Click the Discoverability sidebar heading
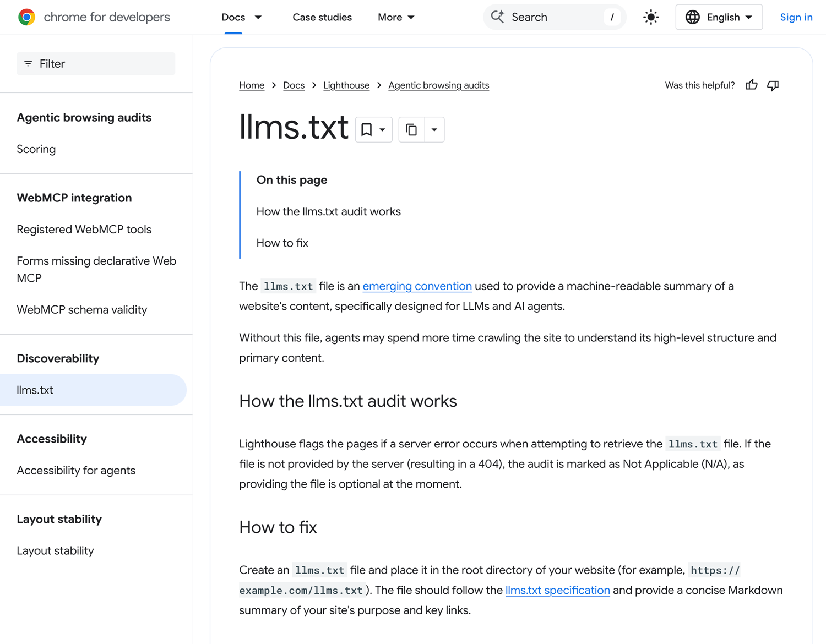826x644 pixels. click(58, 359)
